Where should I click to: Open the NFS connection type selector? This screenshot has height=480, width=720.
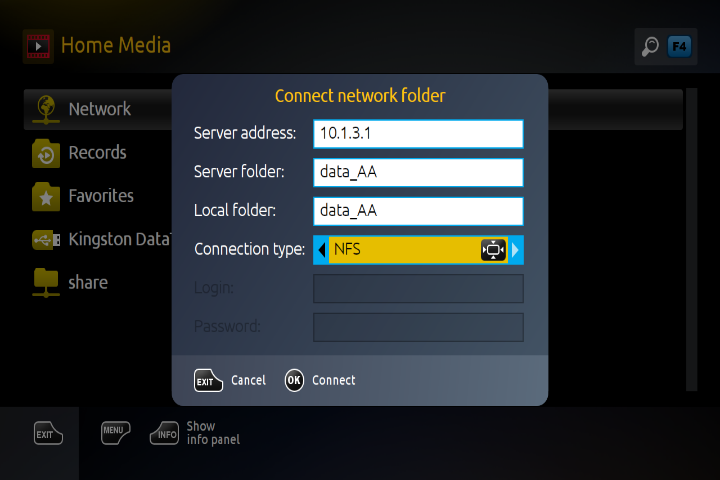point(405,250)
